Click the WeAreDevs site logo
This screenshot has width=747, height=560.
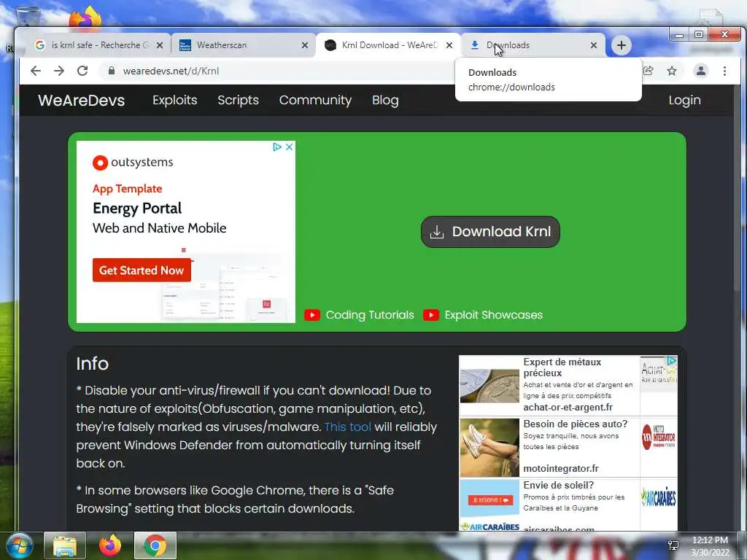click(82, 101)
